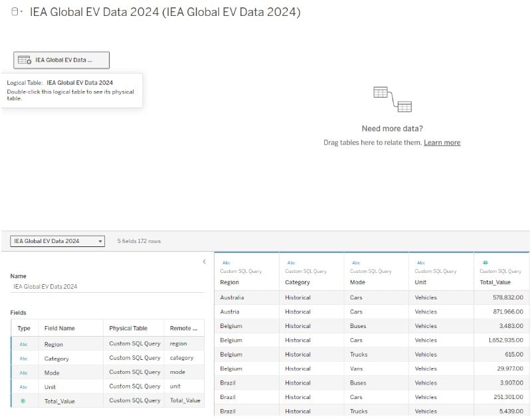Open the small arrow next to database icon
This screenshot has width=532, height=419.
(21, 12)
